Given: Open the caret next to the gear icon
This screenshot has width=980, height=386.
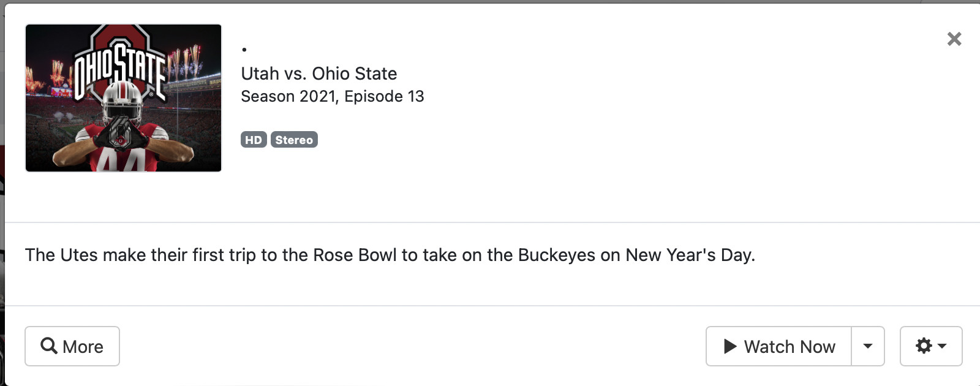Looking at the screenshot, I should [x=943, y=346].
